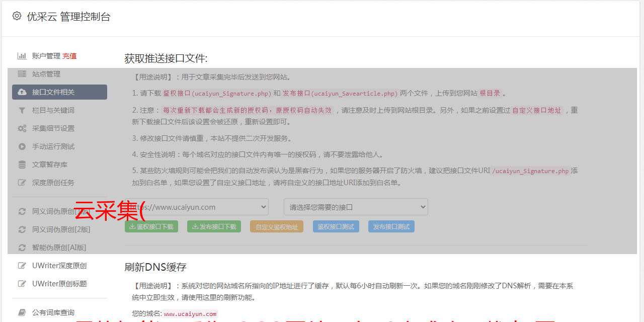
Task: Open the 请选择您需要的接口 dropdown
Action: pos(356,207)
